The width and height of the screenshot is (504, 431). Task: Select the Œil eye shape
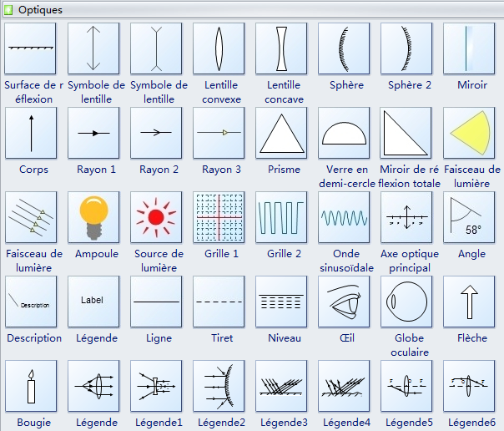click(344, 302)
